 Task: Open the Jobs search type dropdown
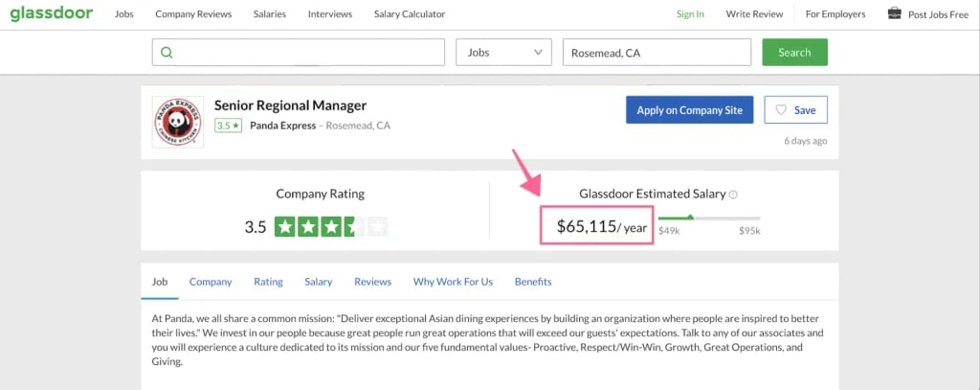point(504,53)
